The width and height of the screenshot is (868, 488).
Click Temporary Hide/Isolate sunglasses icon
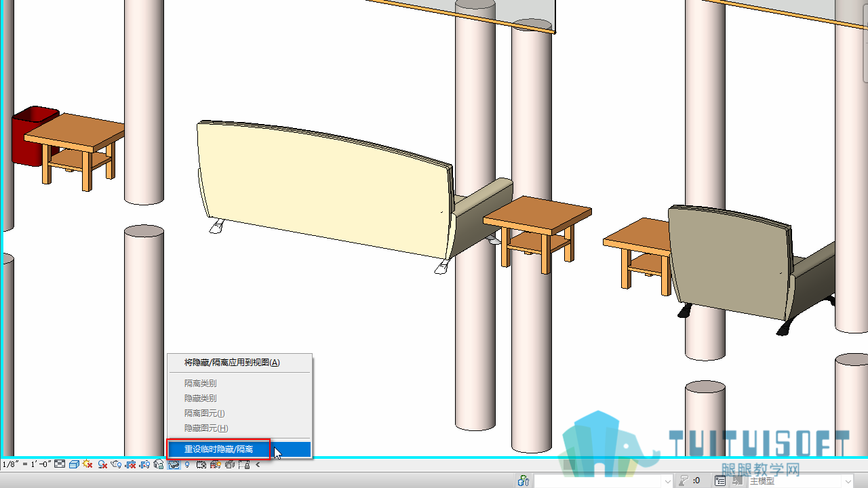point(174,464)
